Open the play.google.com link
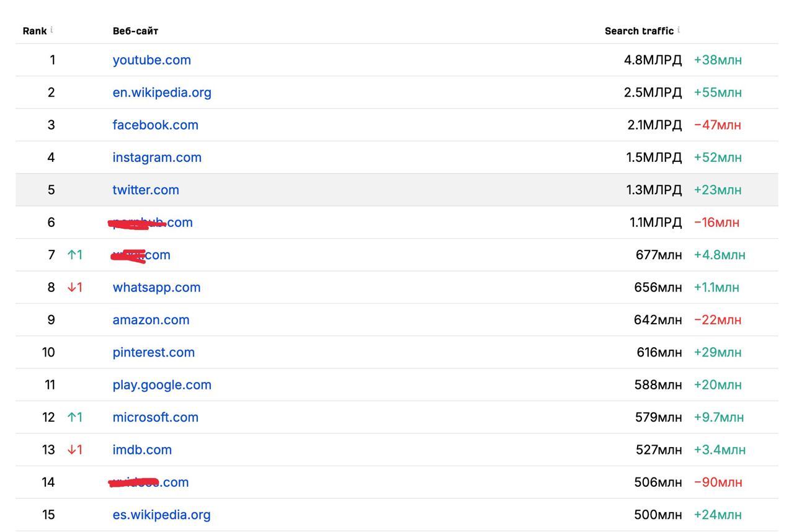 (162, 384)
